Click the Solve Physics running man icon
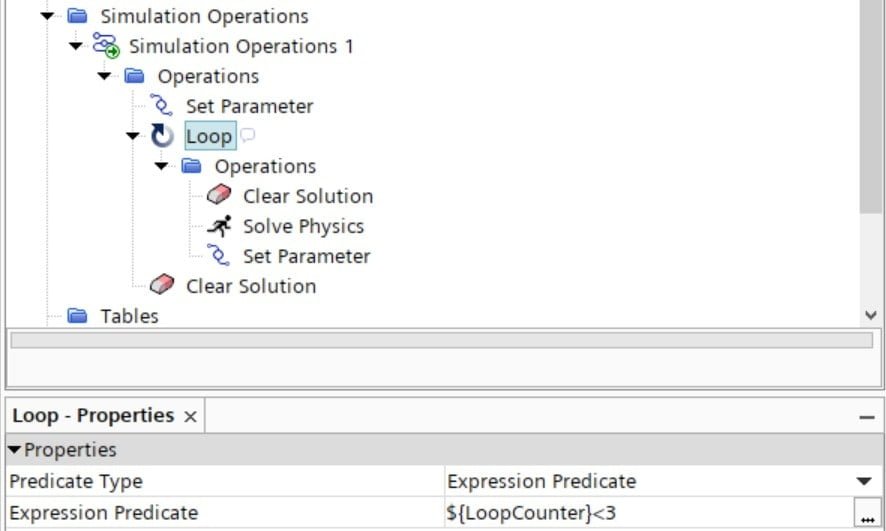Image resolution: width=886 pixels, height=531 pixels. (x=219, y=225)
